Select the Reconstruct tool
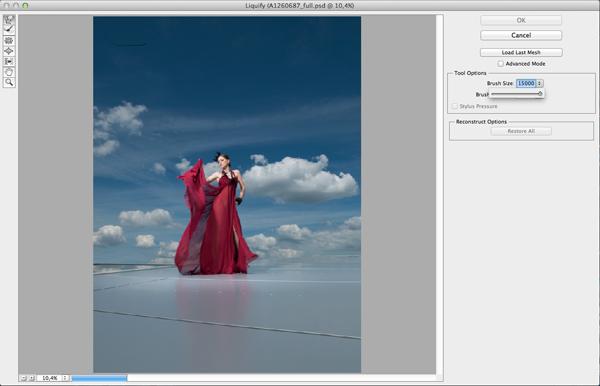600x386 pixels. click(9, 29)
